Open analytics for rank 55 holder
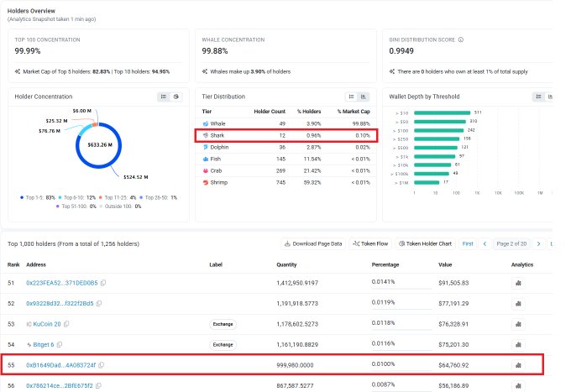This screenshot has width=571, height=392. coord(519,365)
